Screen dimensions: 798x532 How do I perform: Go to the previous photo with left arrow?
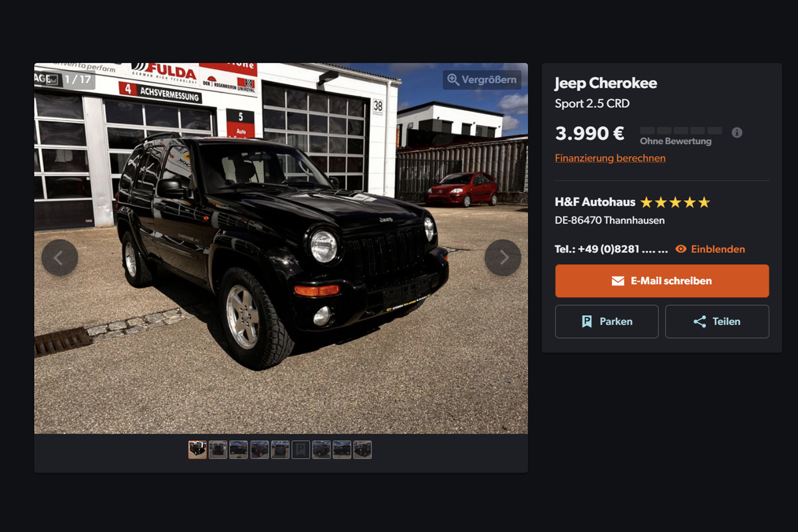point(59,257)
